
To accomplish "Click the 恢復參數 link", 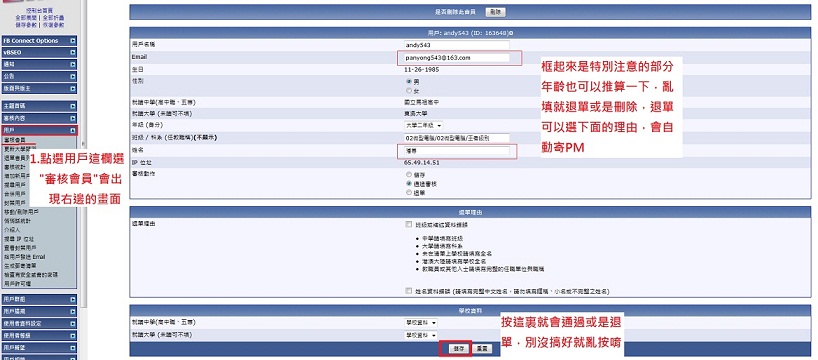I will [54, 24].
